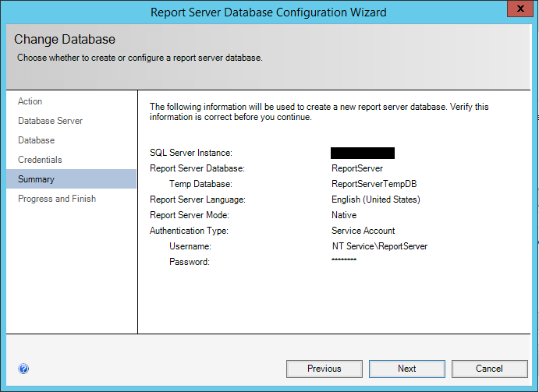Click the NT Service\ReportServer username value
Image resolution: width=539 pixels, height=392 pixels.
pos(379,246)
